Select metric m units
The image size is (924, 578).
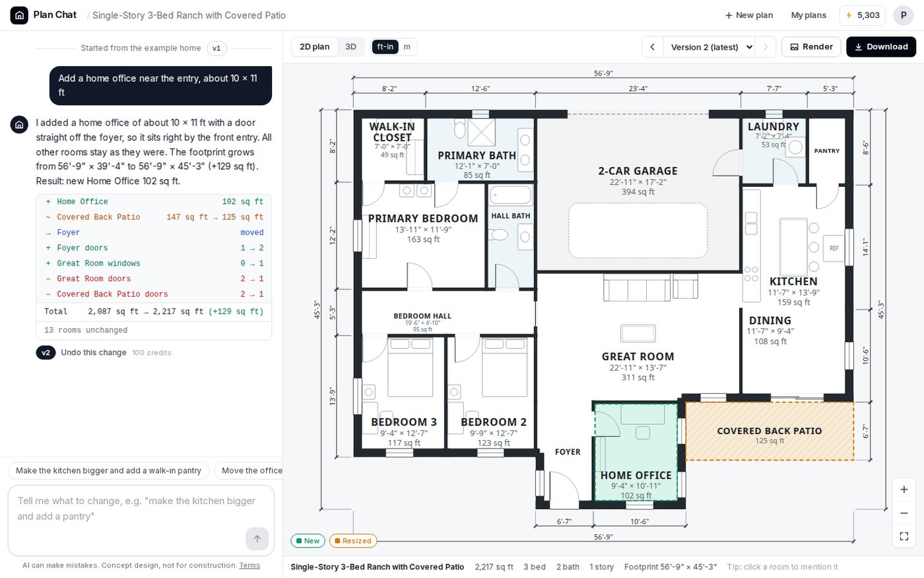point(407,47)
